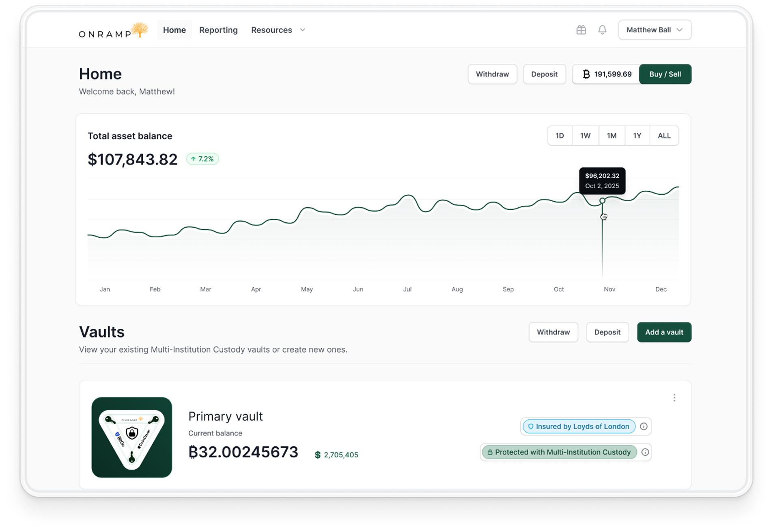The height and width of the screenshot is (532, 773).
Task: Click the Apr label on chart axis
Action: coord(256,289)
